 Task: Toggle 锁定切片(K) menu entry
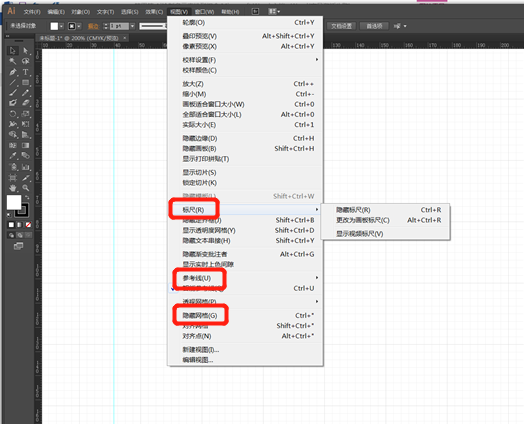[x=245, y=183]
